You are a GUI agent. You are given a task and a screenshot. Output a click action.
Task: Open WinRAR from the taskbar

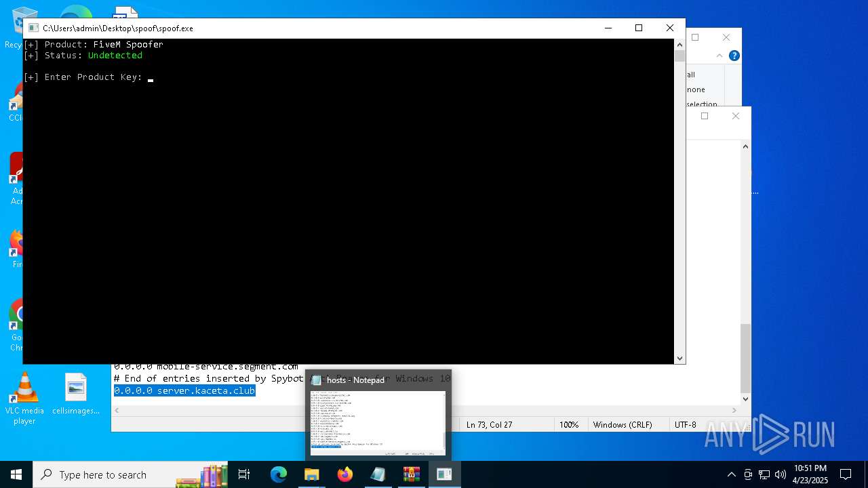pyautogui.click(x=411, y=474)
